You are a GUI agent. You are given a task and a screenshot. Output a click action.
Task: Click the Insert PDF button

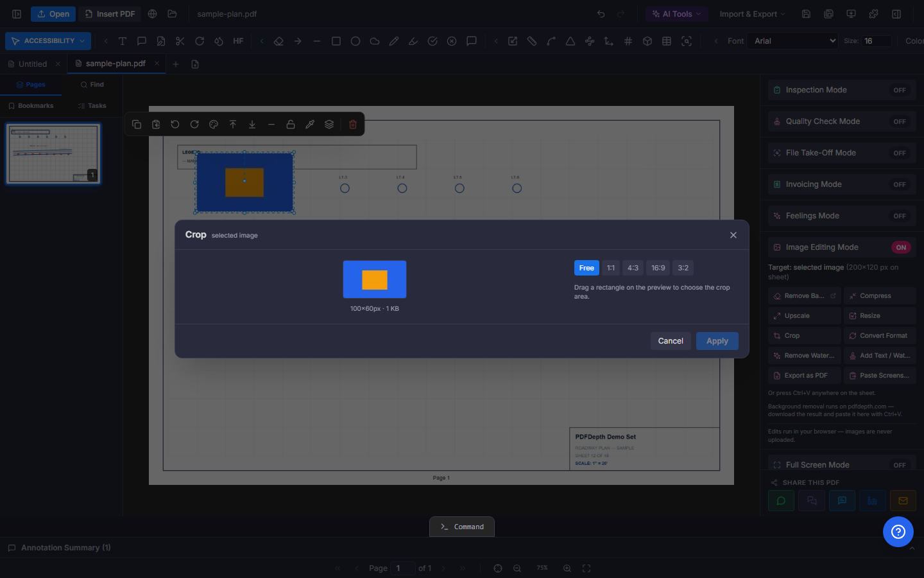point(110,14)
